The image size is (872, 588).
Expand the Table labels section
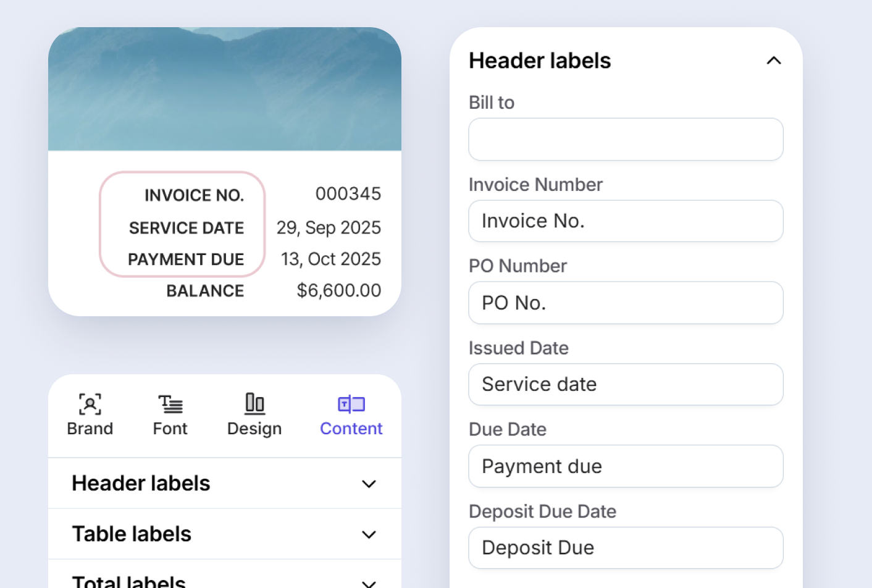(x=369, y=534)
